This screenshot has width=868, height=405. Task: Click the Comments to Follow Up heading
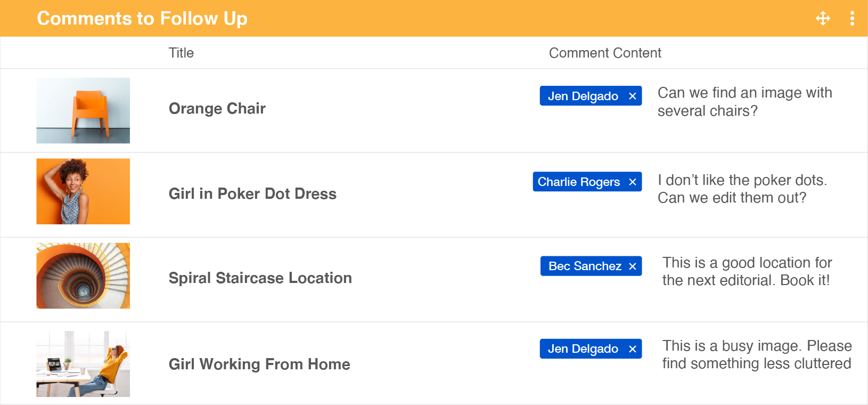coord(142,19)
